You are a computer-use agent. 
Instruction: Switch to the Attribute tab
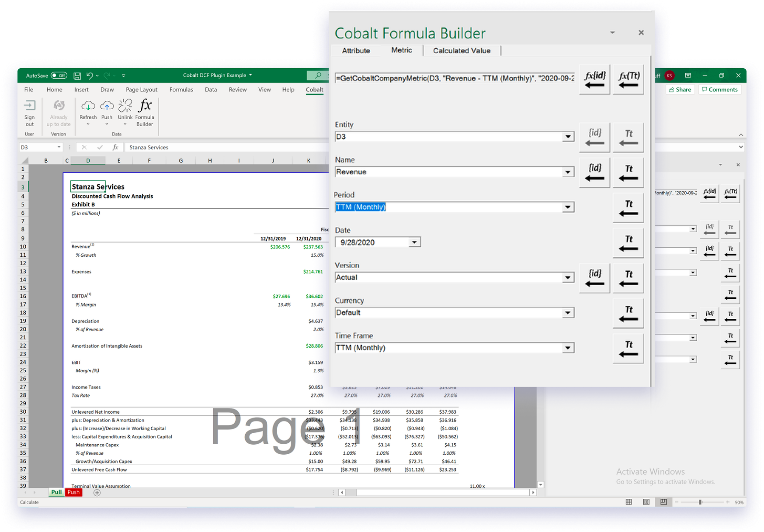[x=356, y=51]
